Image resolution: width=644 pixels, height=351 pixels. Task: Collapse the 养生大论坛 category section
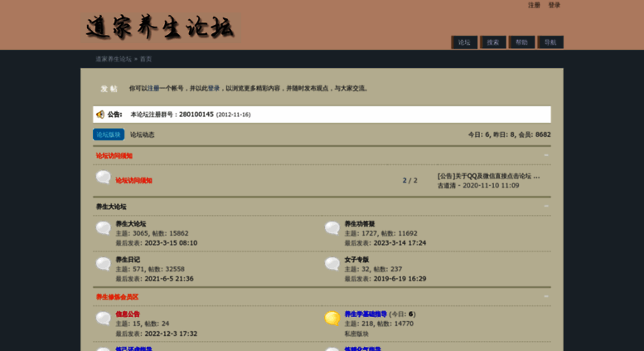point(546,206)
